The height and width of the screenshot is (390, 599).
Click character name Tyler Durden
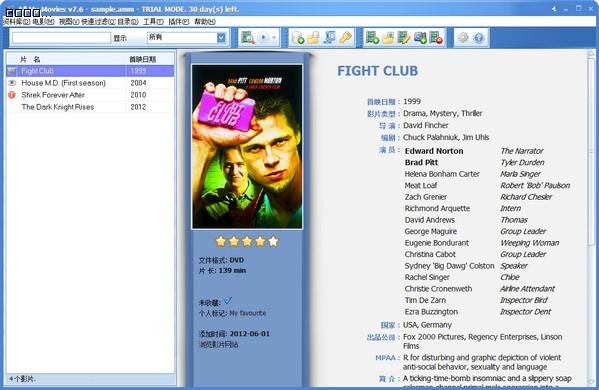coord(522,162)
